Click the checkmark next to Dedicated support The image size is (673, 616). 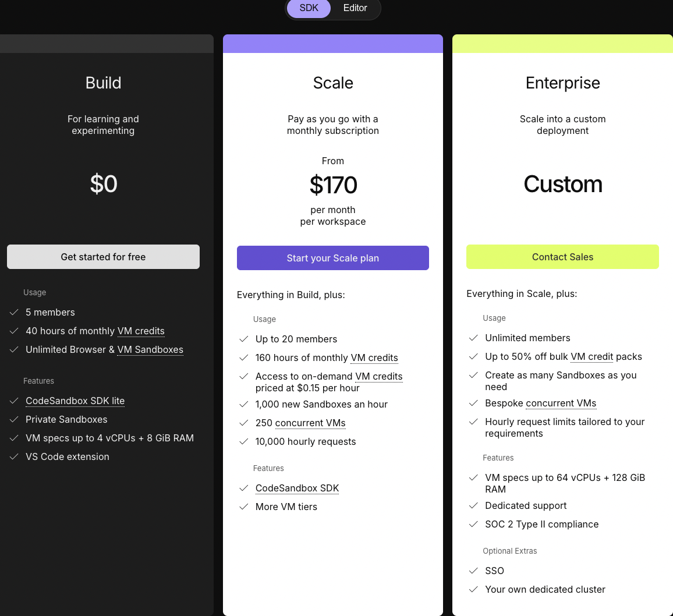pos(473,505)
